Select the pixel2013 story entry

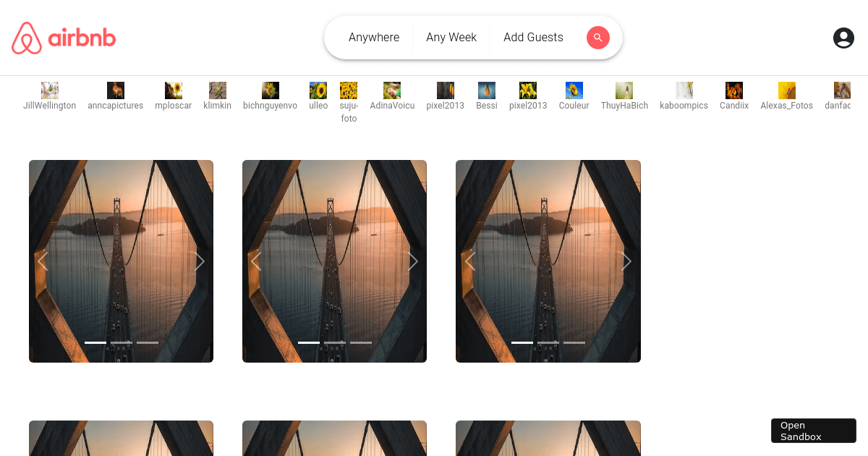[x=445, y=90]
